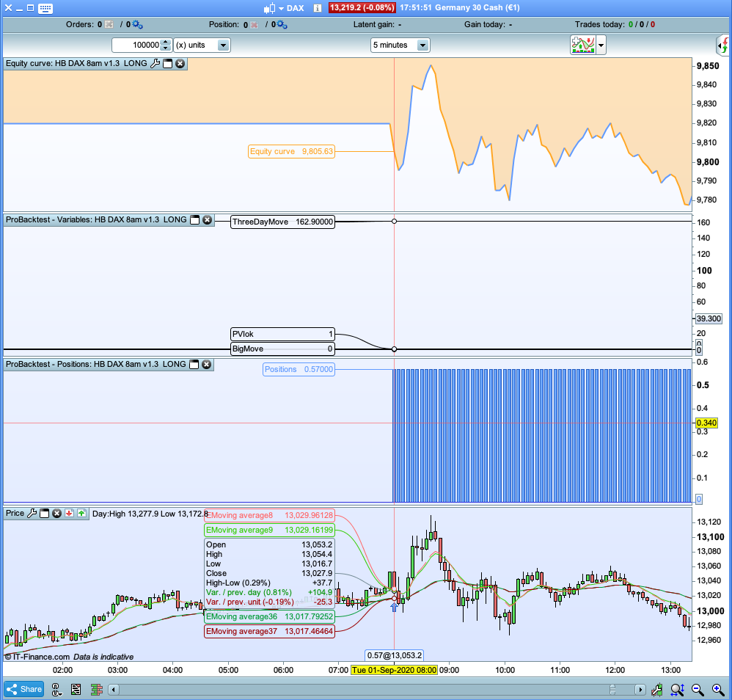Click the candlestick chart style icon
This screenshot has height=700, width=732.
pyautogui.click(x=269, y=8)
